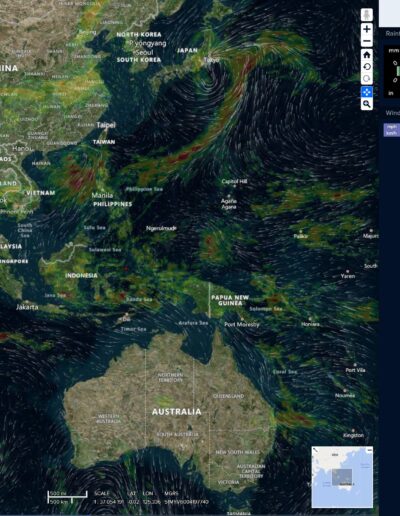
Task: Click the AUSTRALIA country label
Action: pyautogui.click(x=177, y=412)
